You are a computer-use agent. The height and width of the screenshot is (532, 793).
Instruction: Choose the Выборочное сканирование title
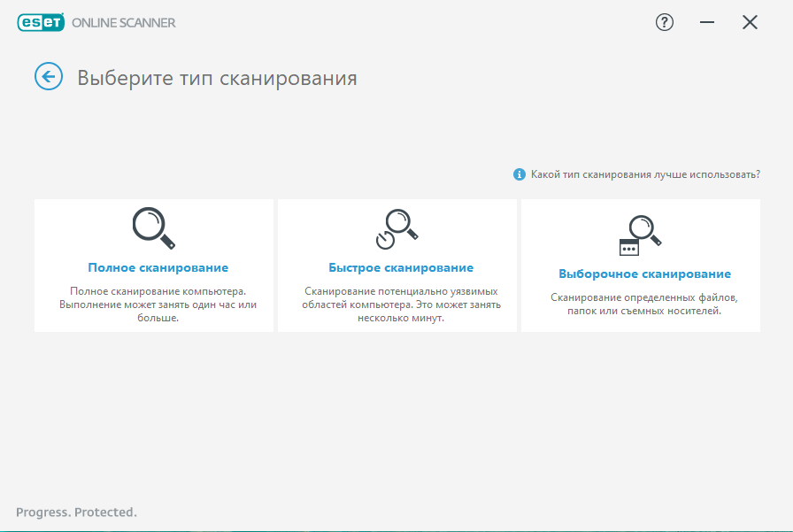pyautogui.click(x=644, y=274)
